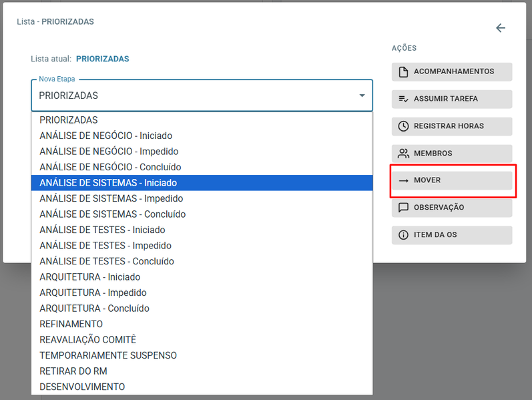Image resolution: width=532 pixels, height=400 pixels.
Task: Choose ANÁLISE DE NEGÓCIO - Impedido
Action: point(202,152)
